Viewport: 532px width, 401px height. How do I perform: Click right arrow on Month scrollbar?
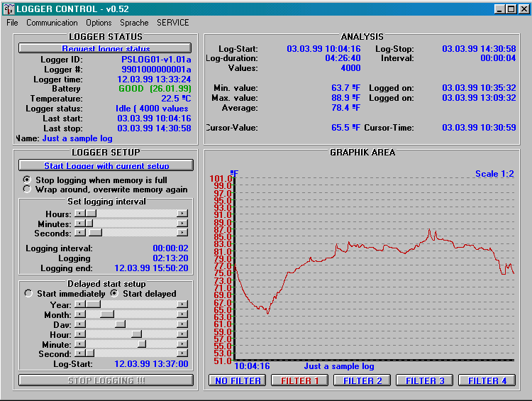tap(182, 314)
